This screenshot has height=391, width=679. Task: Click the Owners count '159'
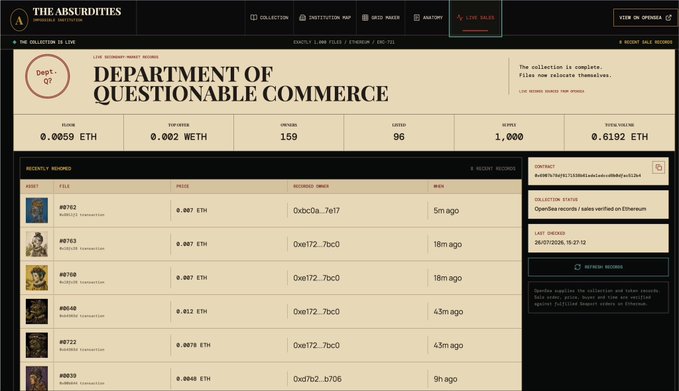pos(289,137)
